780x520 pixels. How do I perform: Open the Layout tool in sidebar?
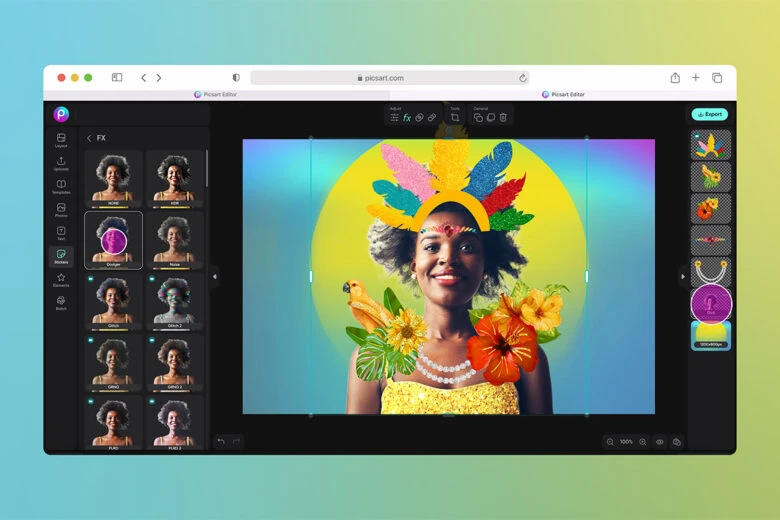click(61, 140)
